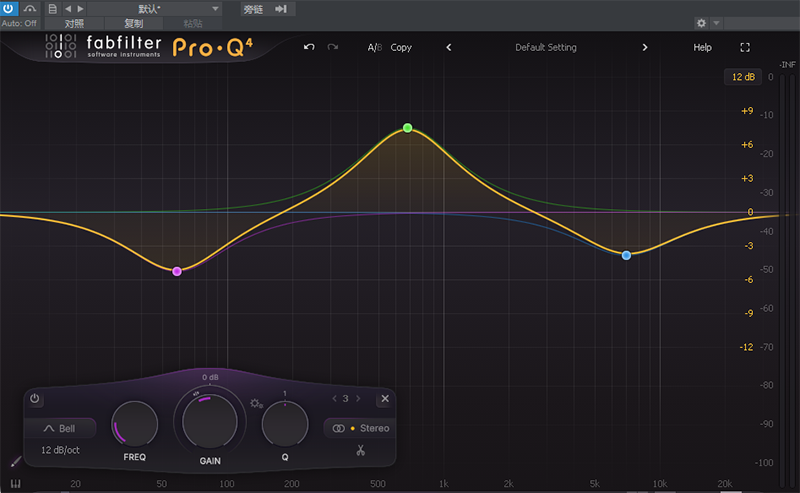Screen dimensions: 800x493
Task: Toggle piano keyboard display icon
Action: [x=16, y=483]
